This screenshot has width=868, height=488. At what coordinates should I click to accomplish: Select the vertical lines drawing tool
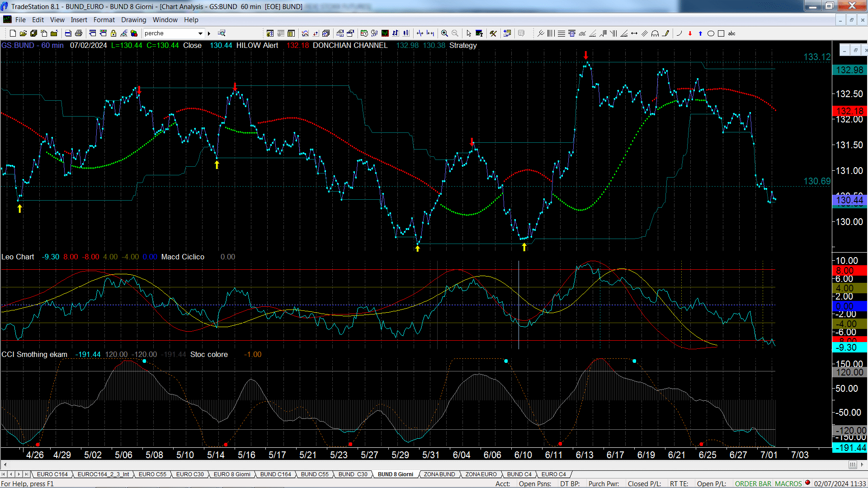click(551, 33)
